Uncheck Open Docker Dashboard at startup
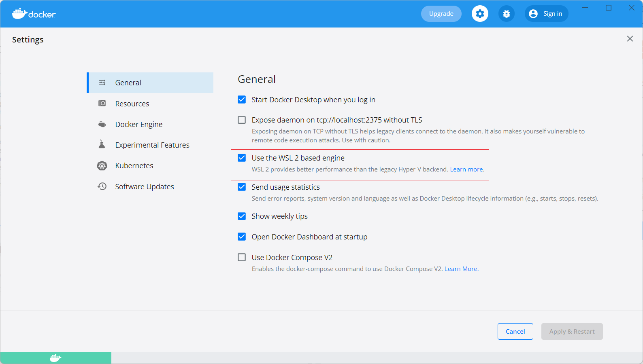The image size is (643, 364). click(x=242, y=237)
